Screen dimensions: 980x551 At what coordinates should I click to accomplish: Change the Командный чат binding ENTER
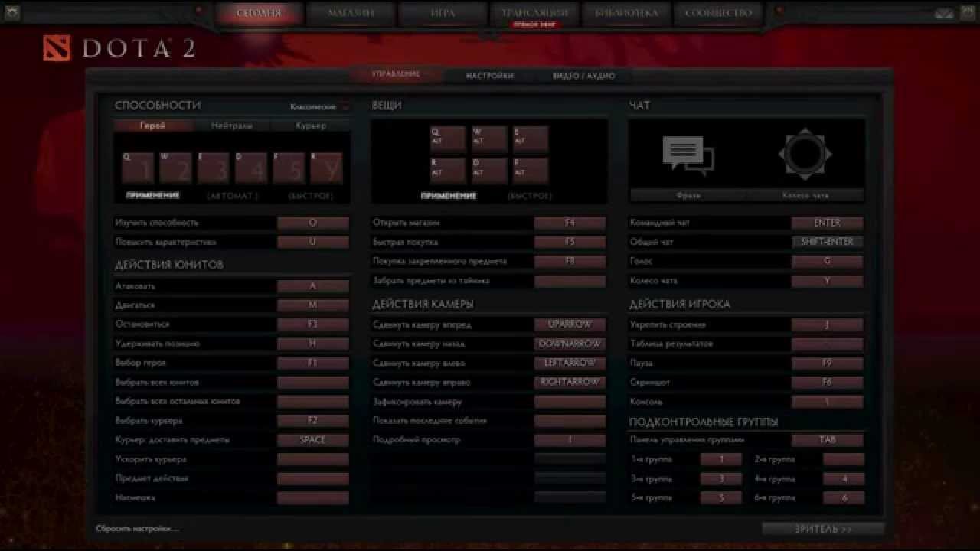click(x=827, y=223)
